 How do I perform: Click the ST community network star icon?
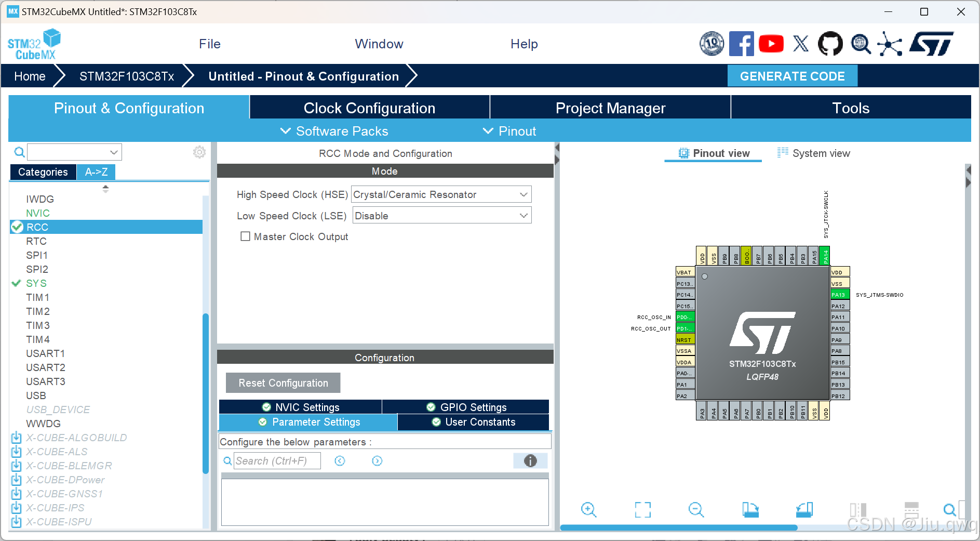(890, 44)
